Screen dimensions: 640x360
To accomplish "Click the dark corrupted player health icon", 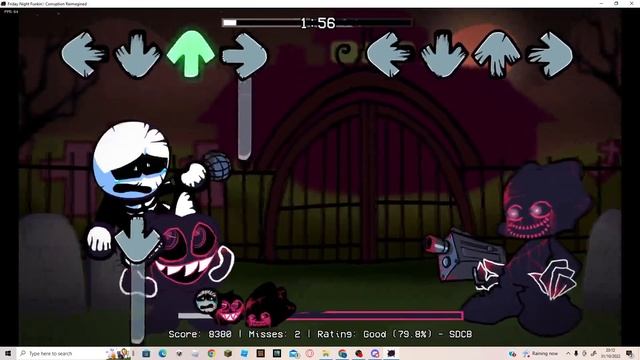I will 270,305.
